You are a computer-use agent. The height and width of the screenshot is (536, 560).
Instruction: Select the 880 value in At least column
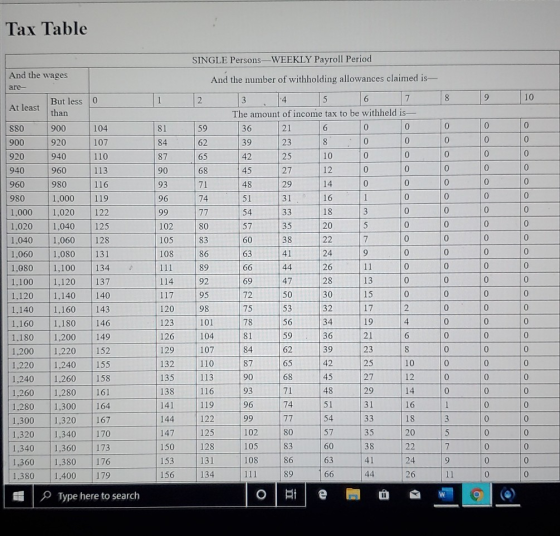tap(17, 129)
